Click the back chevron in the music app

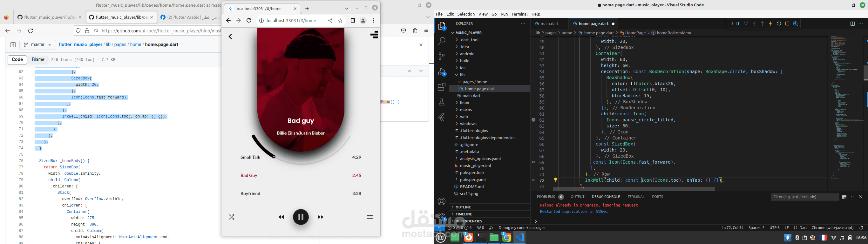click(x=230, y=37)
